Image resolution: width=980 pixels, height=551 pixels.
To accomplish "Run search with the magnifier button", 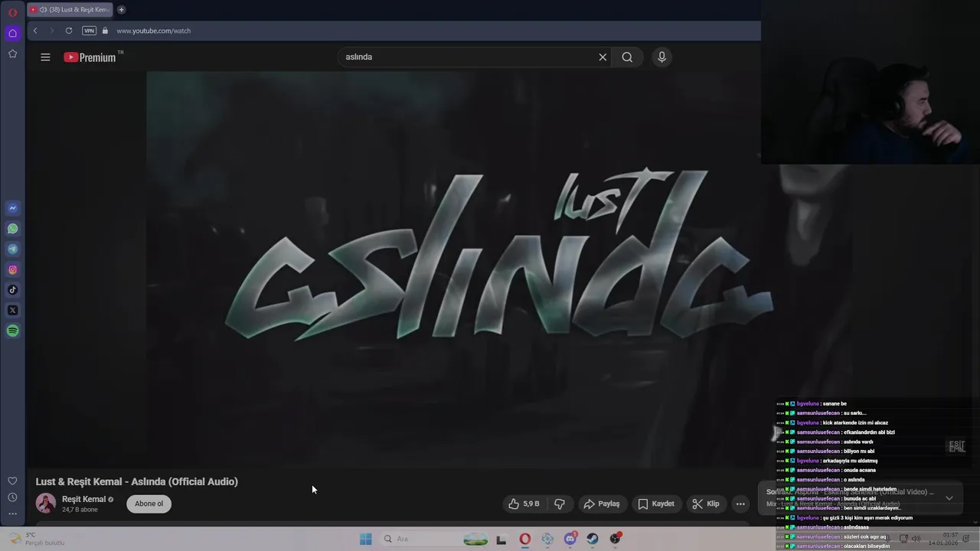I will tap(627, 57).
